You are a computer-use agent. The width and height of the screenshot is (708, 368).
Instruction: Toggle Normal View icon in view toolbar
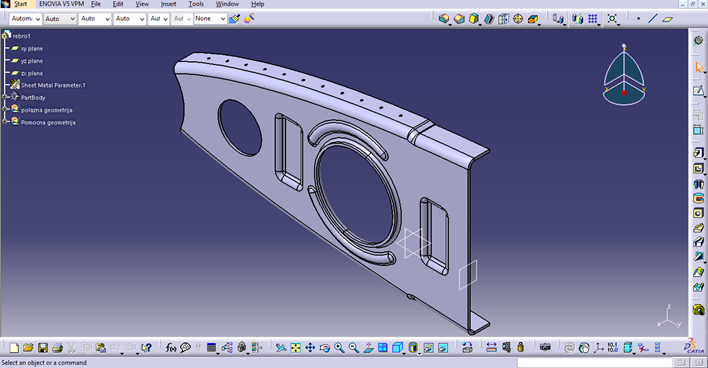coord(368,348)
